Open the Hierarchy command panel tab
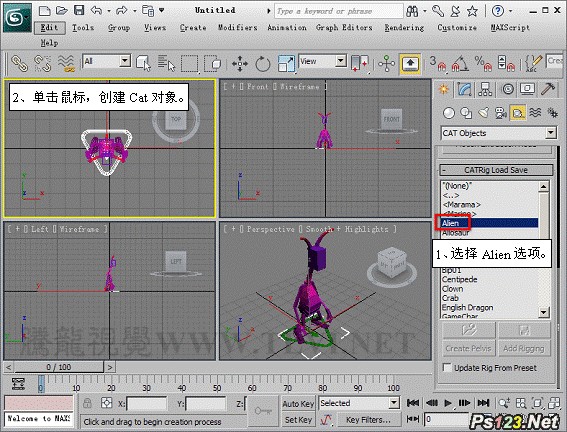Viewport: 567px width, 432px height. coord(485,89)
